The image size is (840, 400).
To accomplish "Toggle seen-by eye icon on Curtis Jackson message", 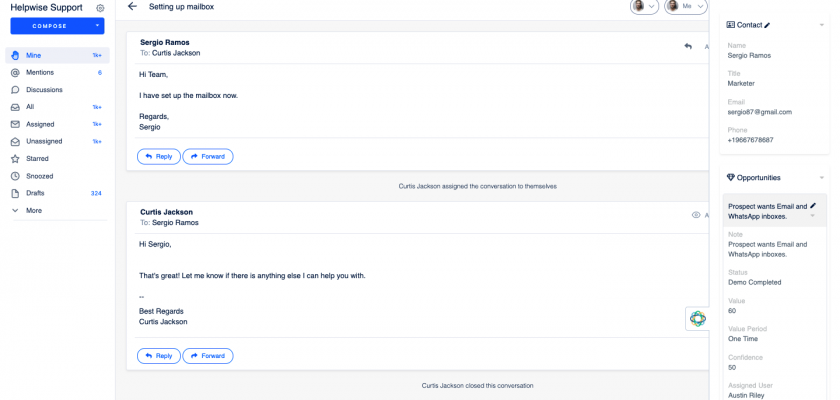I will 696,215.
